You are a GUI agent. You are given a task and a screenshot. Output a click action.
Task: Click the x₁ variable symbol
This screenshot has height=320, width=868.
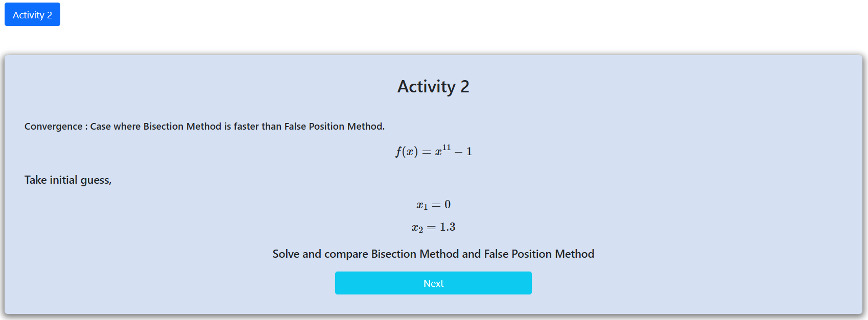tap(422, 205)
